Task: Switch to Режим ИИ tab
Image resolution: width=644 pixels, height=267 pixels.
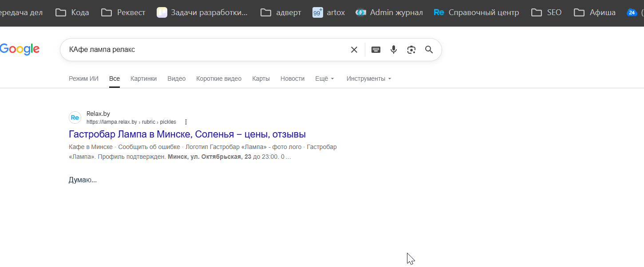Action: click(83, 79)
